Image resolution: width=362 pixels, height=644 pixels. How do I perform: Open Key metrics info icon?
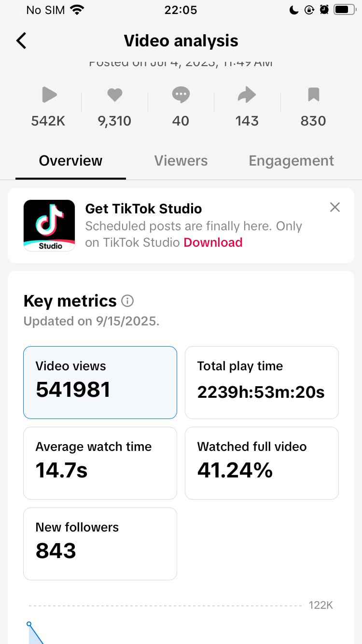[x=127, y=301]
